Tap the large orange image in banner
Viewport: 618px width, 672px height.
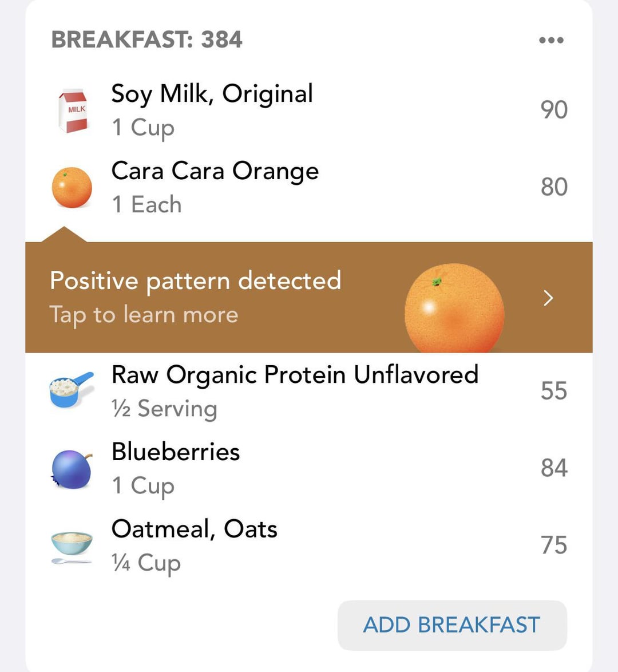[454, 308]
